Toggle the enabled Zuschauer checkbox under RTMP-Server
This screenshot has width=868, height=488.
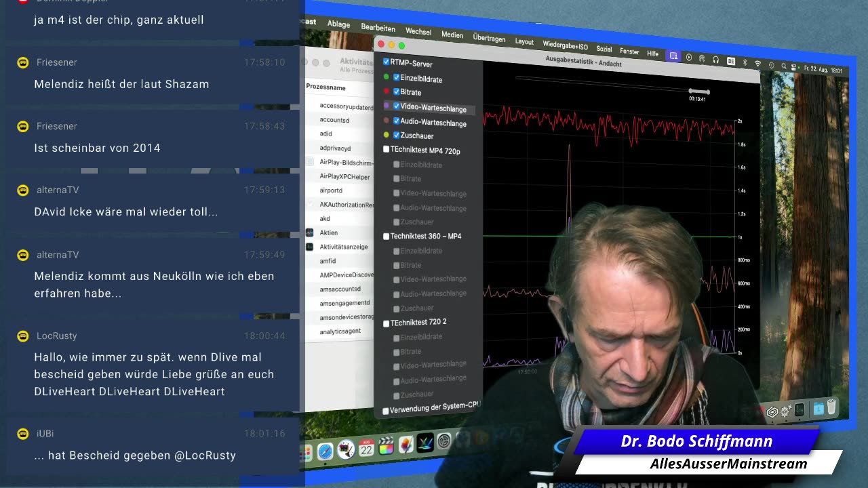coord(396,135)
